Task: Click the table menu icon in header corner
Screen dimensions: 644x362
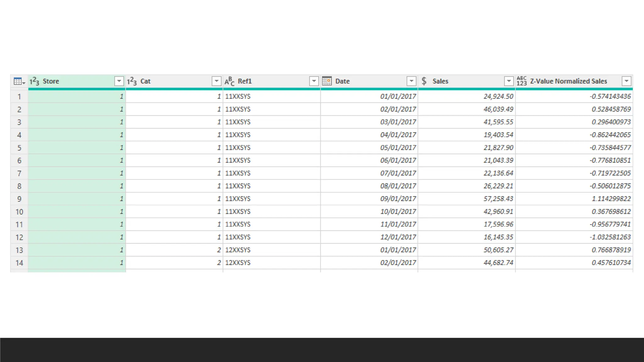Action: coord(19,81)
